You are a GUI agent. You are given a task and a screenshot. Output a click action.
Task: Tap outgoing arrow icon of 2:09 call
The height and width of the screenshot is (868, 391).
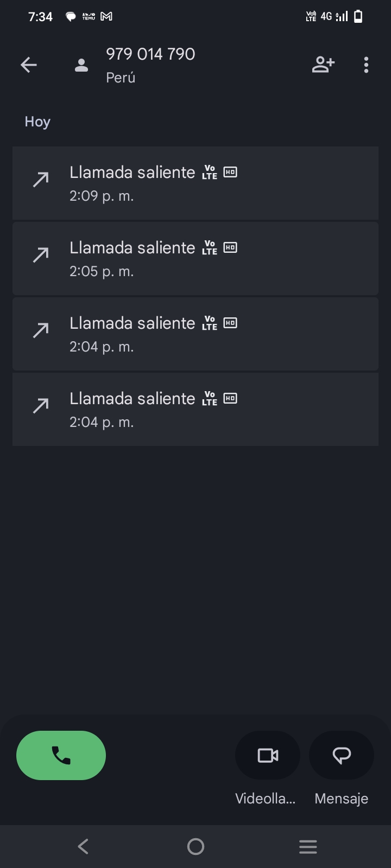[x=41, y=180]
